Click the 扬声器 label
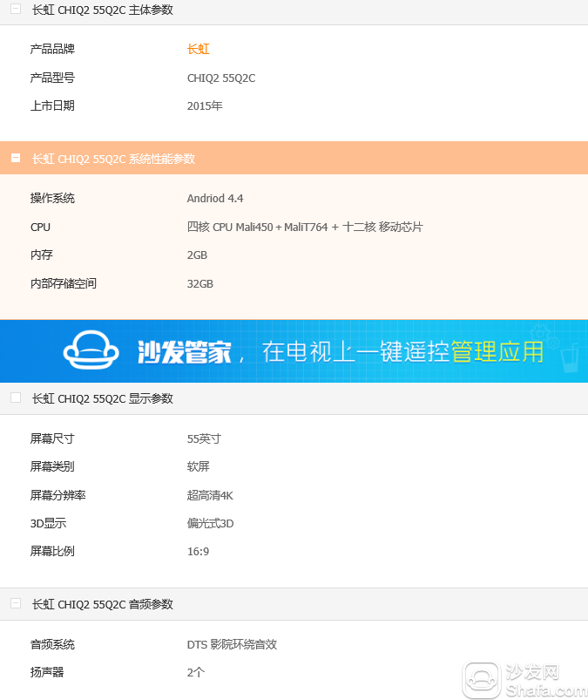 (47, 672)
